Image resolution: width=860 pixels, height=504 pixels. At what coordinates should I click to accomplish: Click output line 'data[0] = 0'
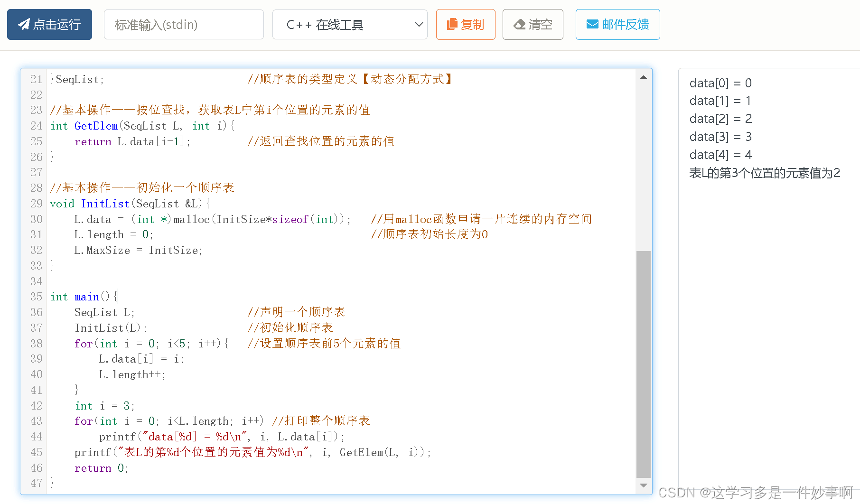(720, 83)
